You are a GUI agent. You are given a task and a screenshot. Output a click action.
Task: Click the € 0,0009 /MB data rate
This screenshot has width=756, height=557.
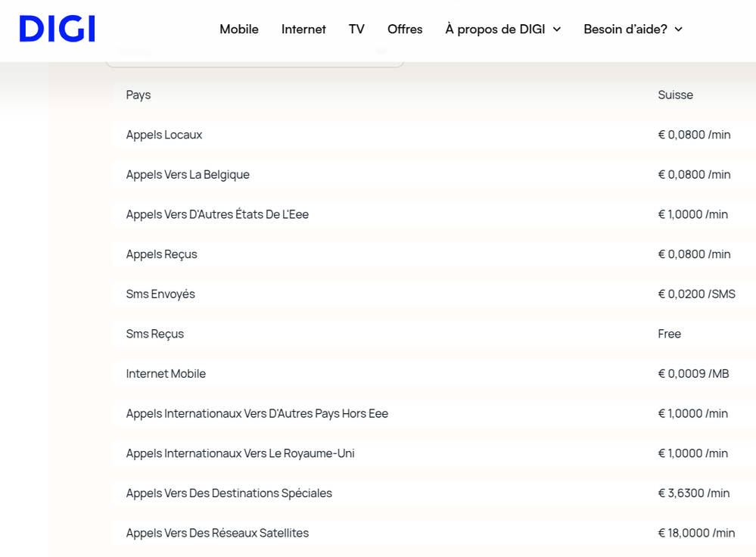[x=693, y=374]
